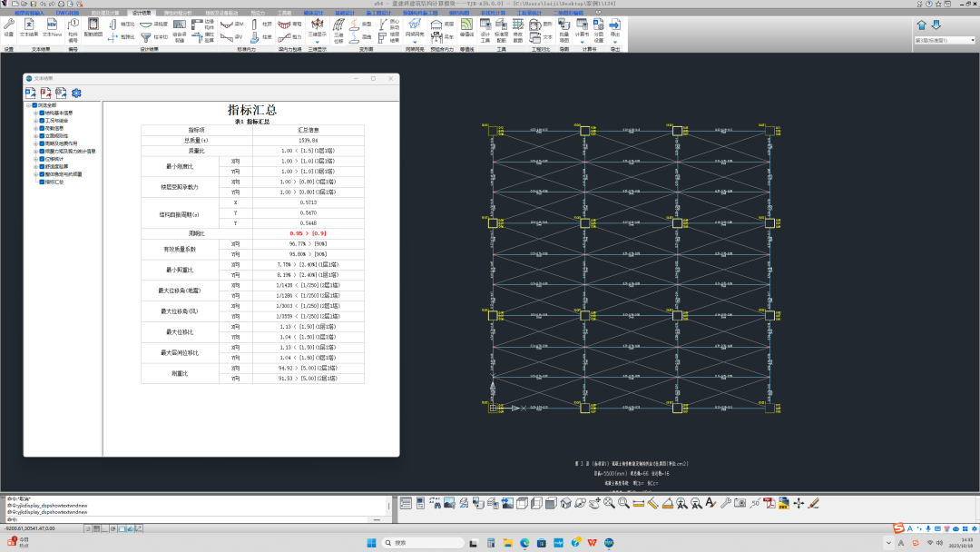Expand the 结构基本信息 tree node
The width and height of the screenshot is (980, 552).
35,113
